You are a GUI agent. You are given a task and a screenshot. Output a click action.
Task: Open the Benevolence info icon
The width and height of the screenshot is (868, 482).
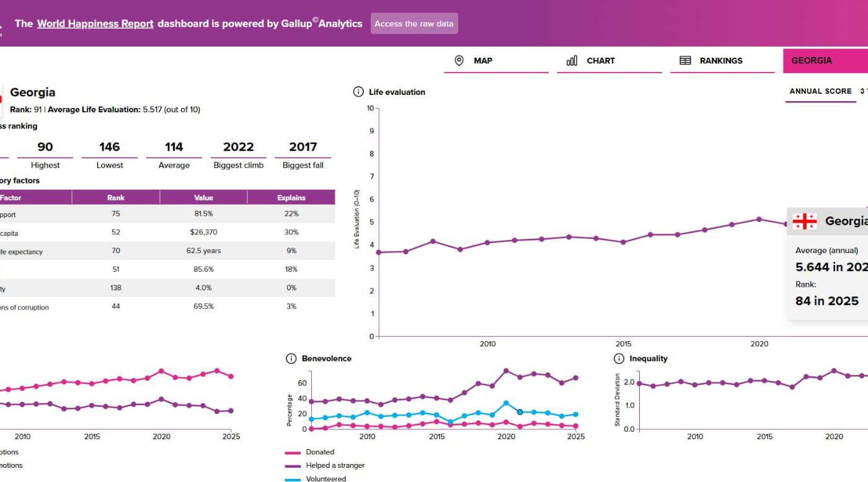pyautogui.click(x=291, y=359)
